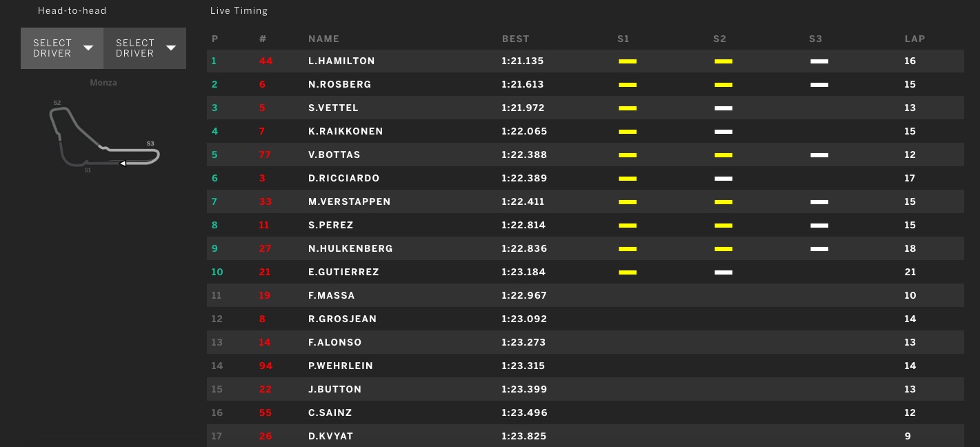Screen dimensions: 980x447
Task: Select L.HAMILTON driver name
Action: coord(341,61)
